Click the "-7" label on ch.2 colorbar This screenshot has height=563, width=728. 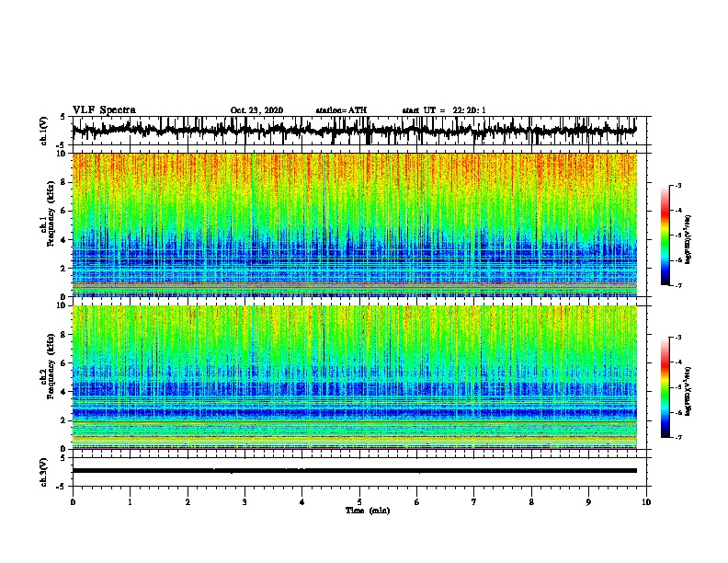(678, 437)
